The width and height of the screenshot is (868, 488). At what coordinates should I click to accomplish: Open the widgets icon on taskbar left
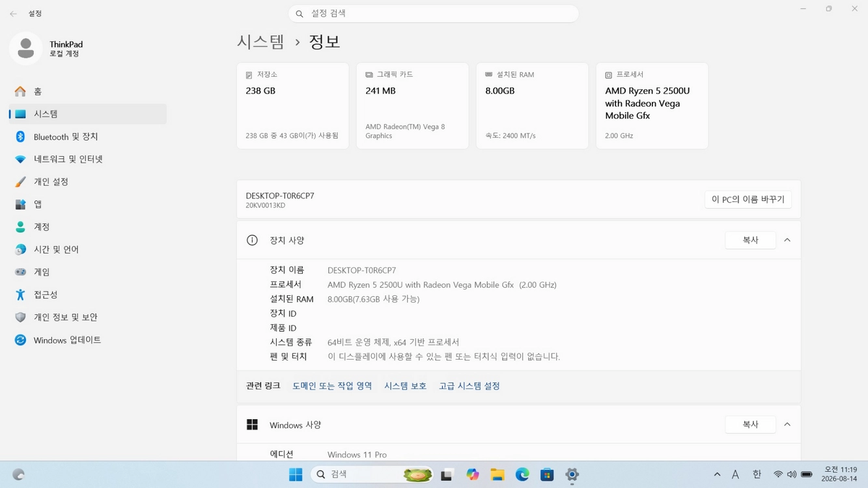tap(19, 475)
